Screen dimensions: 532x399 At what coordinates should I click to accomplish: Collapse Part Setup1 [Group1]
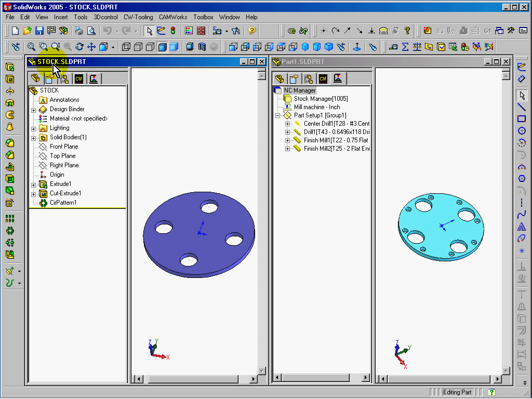(277, 115)
